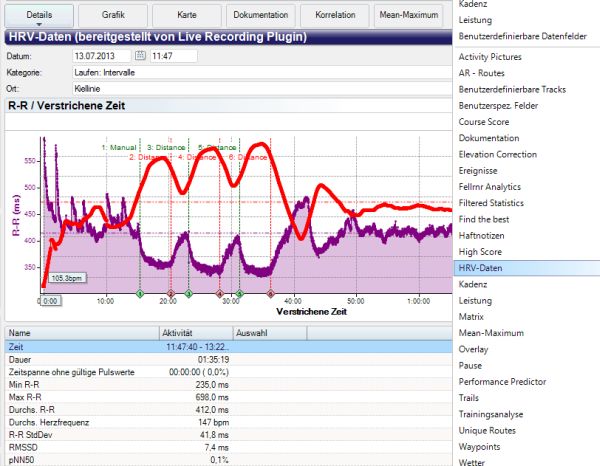Click the first green lap marker on the time axis
Image resolution: width=600 pixels, height=466 pixels.
(139, 294)
